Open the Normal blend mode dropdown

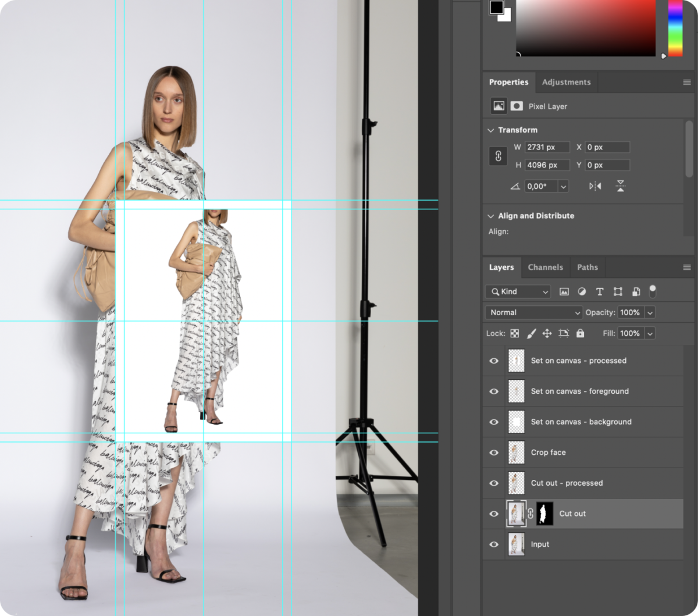coord(533,312)
